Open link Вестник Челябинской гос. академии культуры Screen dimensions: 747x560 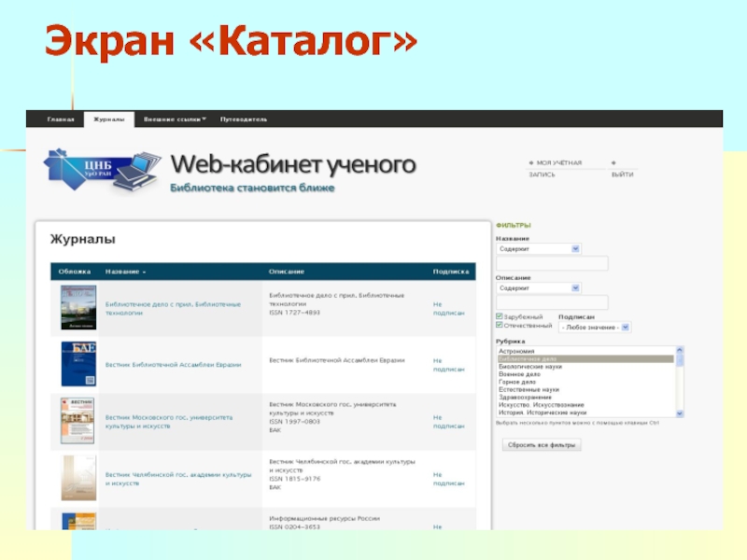coord(178,479)
